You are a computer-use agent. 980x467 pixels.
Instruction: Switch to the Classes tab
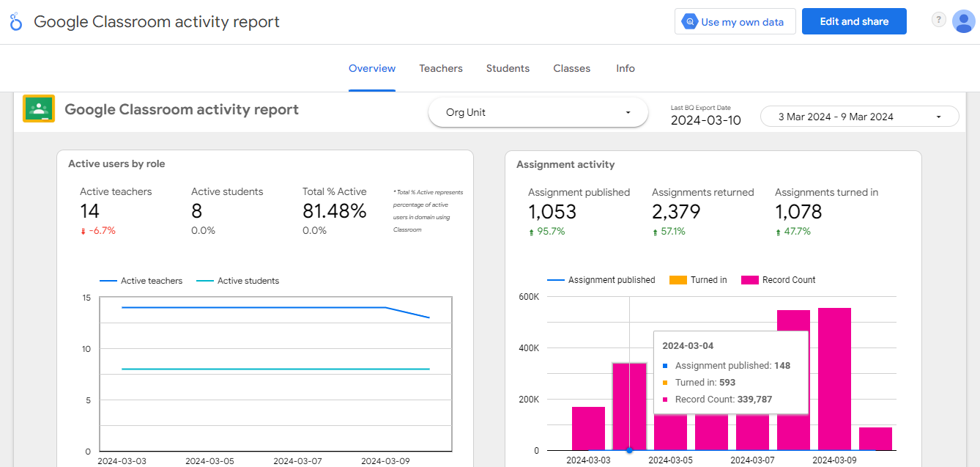click(x=571, y=68)
